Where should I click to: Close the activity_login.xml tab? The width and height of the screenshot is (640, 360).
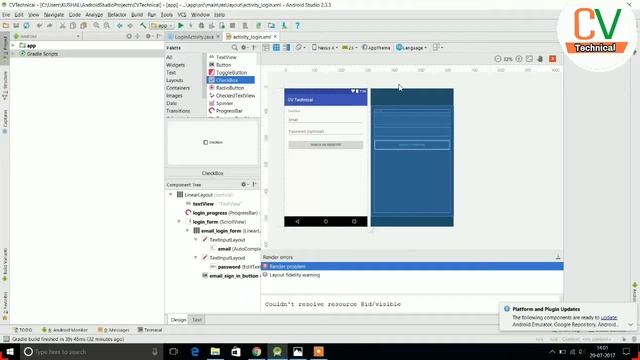pos(275,37)
